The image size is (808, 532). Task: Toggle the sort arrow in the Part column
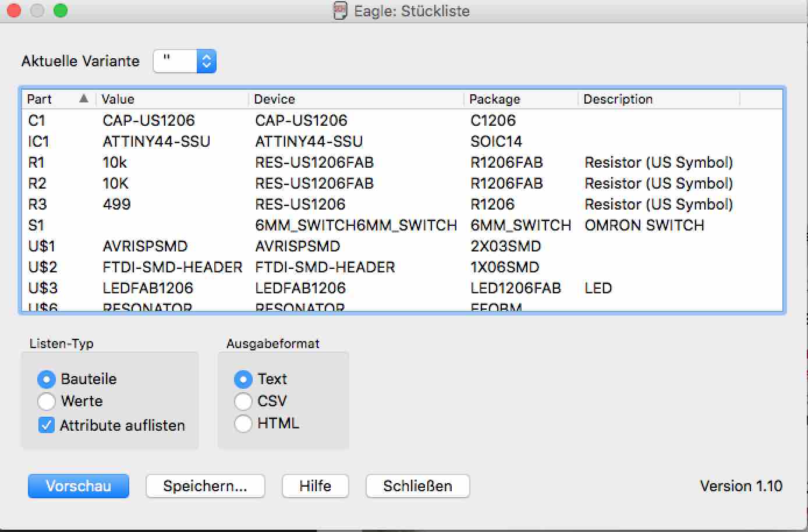84,98
